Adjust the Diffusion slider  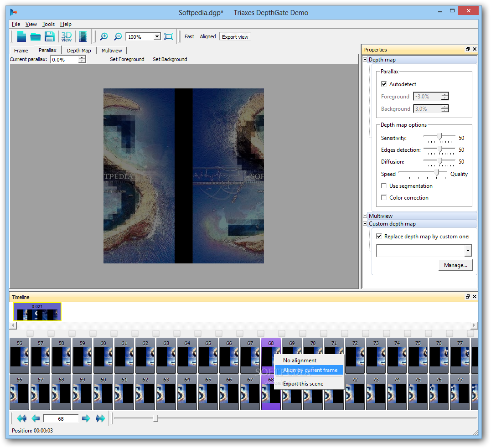pos(439,160)
